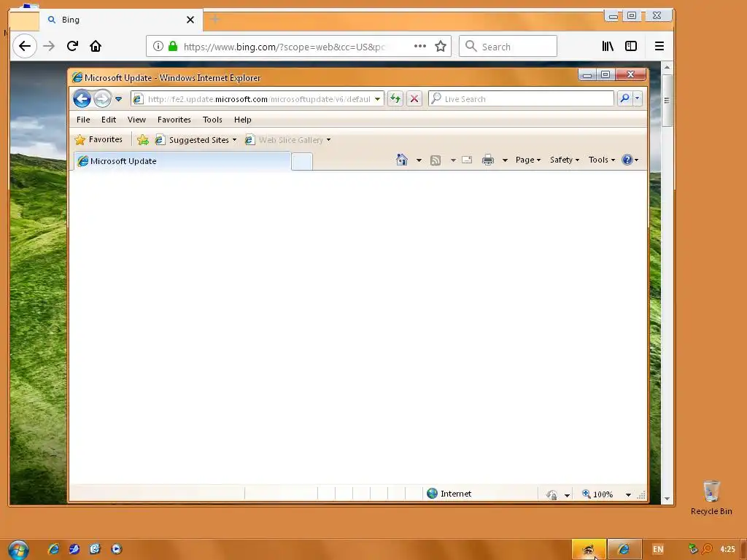The height and width of the screenshot is (560, 747).
Task: Click IE command bar Home icon
Action: tap(402, 160)
